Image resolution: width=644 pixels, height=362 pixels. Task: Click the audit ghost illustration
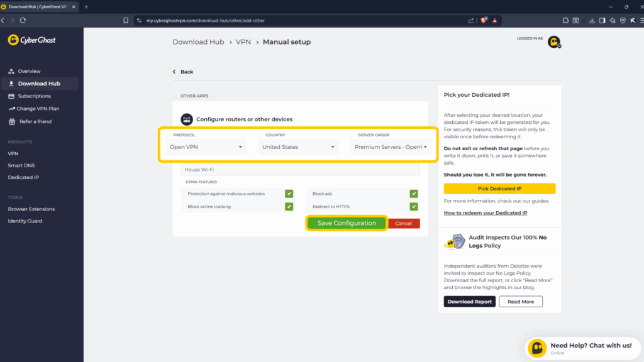click(x=455, y=241)
